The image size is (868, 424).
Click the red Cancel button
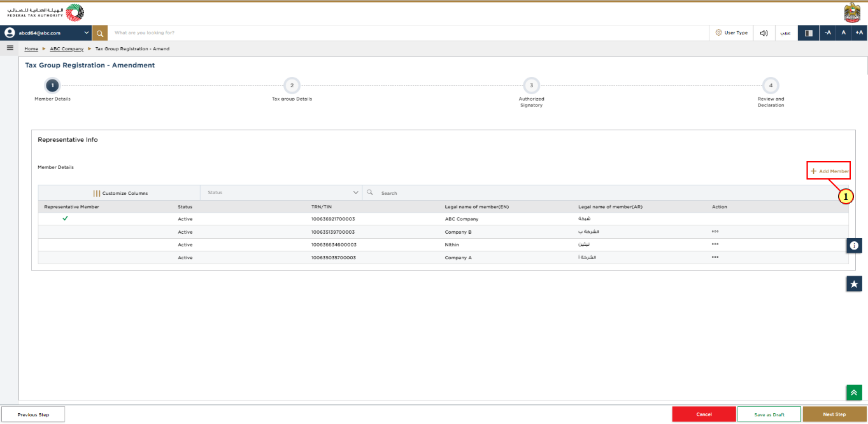(x=704, y=414)
